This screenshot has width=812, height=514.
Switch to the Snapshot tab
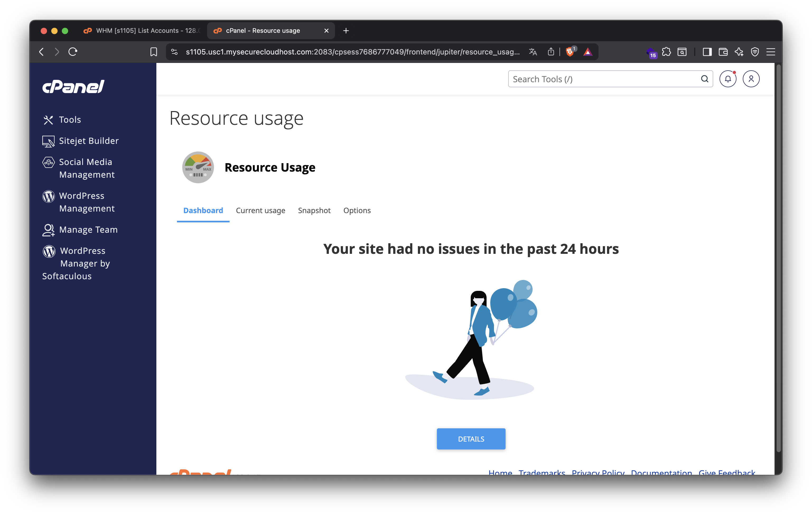coord(314,210)
